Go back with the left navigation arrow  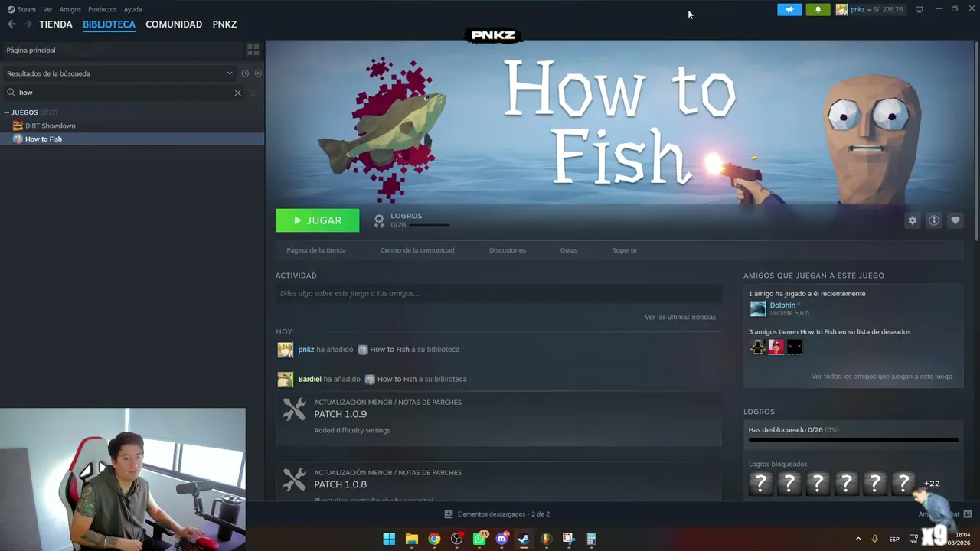point(11,24)
